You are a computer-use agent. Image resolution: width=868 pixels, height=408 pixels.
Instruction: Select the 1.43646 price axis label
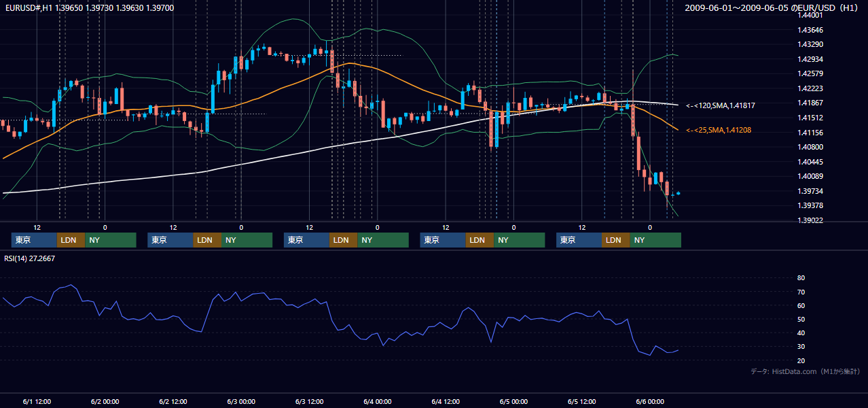[810, 30]
